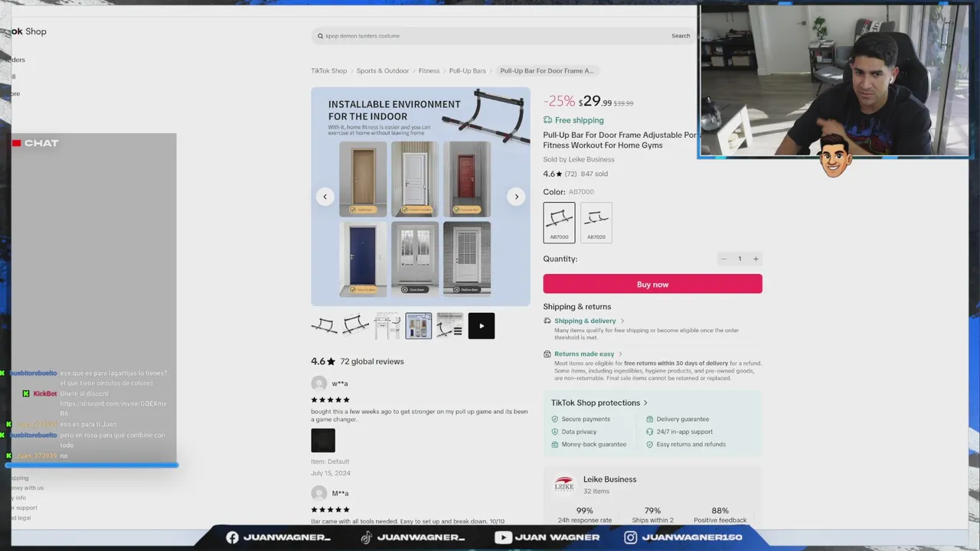Open Returns made easy details
This screenshot has width=980, height=551.
588,354
